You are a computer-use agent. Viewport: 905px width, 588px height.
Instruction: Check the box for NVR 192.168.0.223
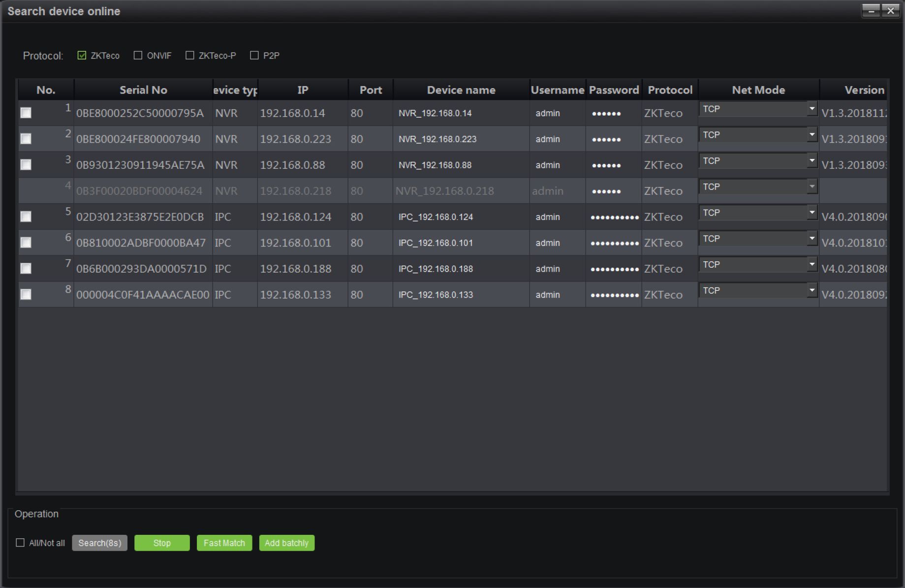click(x=26, y=139)
